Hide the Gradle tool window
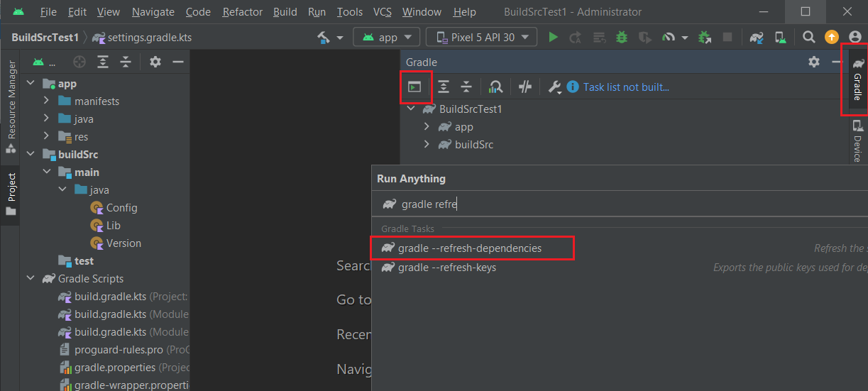The width and height of the screenshot is (868, 391). click(x=835, y=62)
